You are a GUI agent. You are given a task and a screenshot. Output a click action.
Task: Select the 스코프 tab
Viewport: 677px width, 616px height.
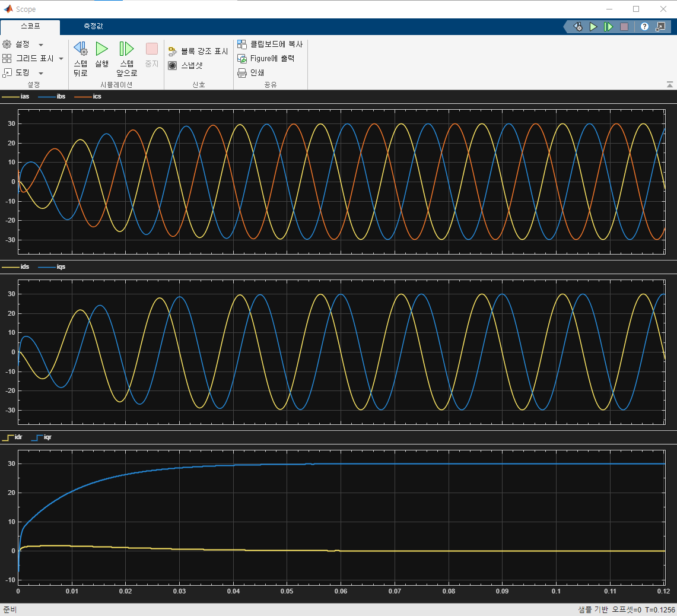pyautogui.click(x=30, y=27)
